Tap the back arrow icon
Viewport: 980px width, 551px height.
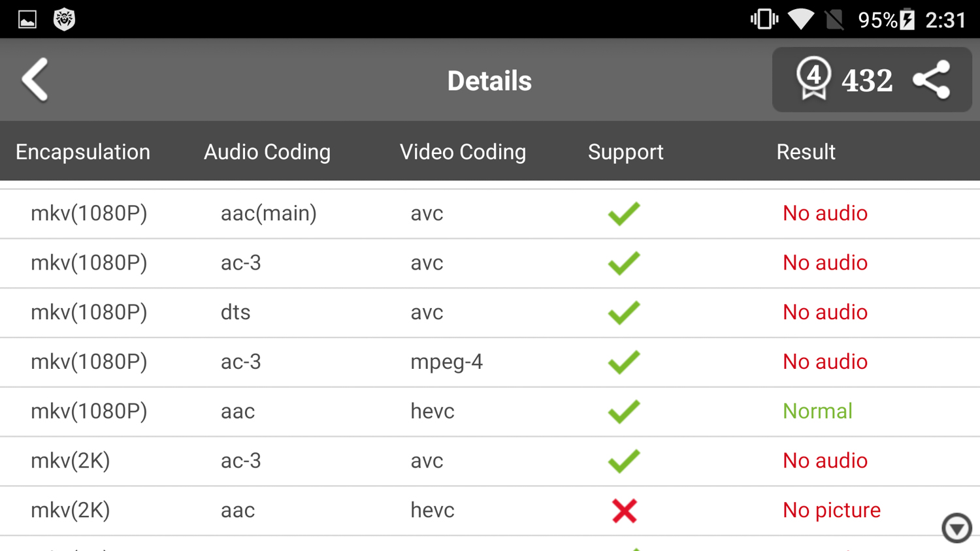pos(35,80)
